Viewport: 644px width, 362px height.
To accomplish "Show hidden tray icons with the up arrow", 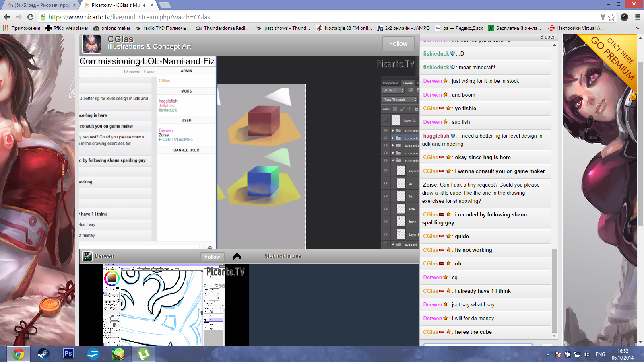I will (548, 354).
